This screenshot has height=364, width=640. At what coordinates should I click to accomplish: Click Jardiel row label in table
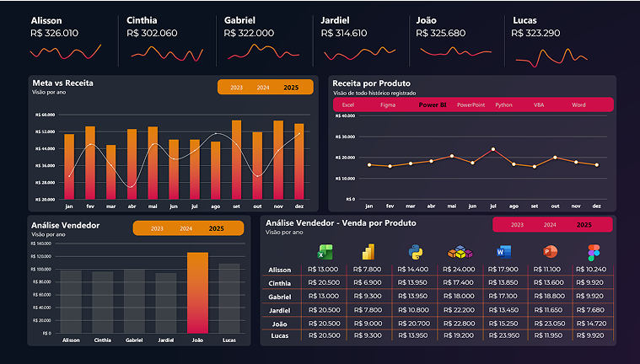coord(280,311)
